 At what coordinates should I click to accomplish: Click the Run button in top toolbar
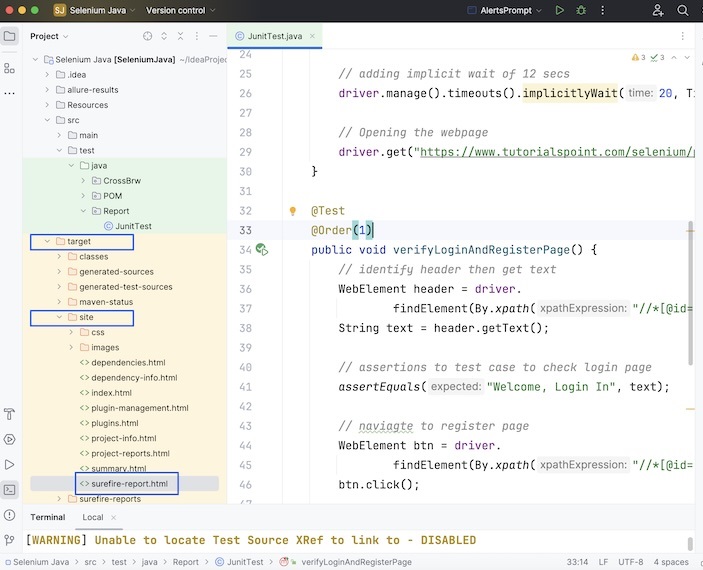click(x=561, y=11)
